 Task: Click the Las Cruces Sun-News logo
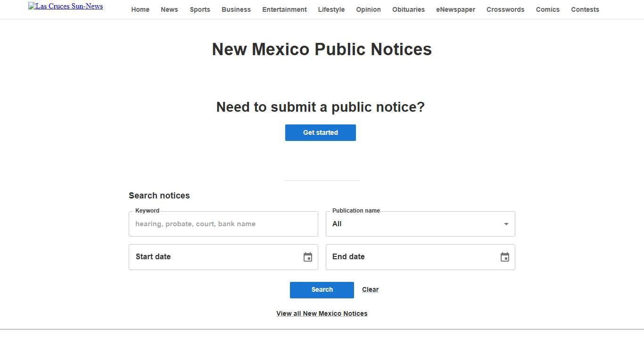click(x=66, y=6)
